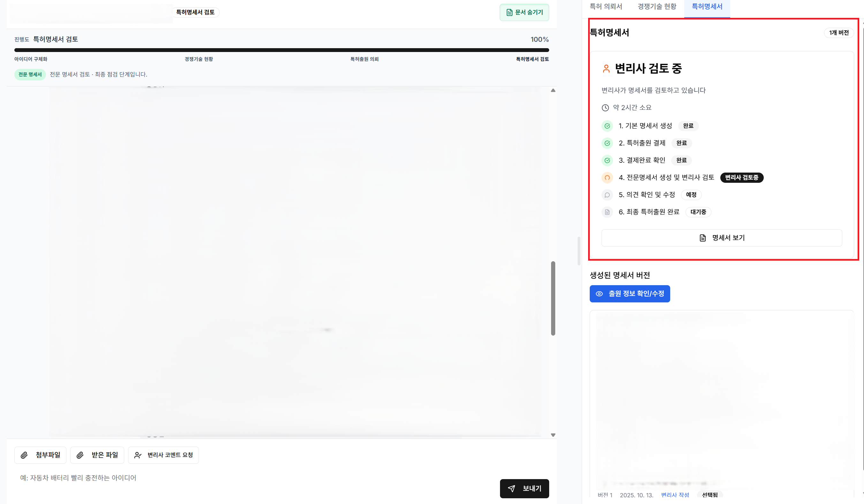This screenshot has width=864, height=504.
Task: Click the person icon beside 변리사 검토 중
Action: pos(606,69)
